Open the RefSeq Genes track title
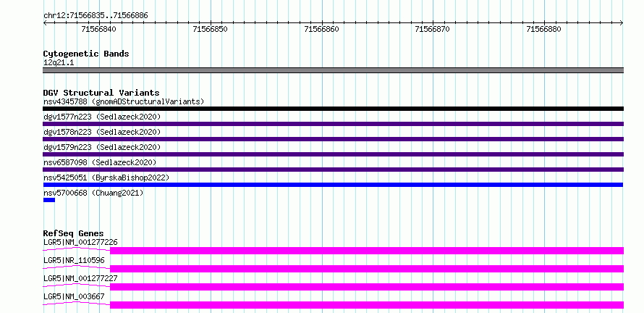This screenshot has width=644, height=313. coord(74,233)
